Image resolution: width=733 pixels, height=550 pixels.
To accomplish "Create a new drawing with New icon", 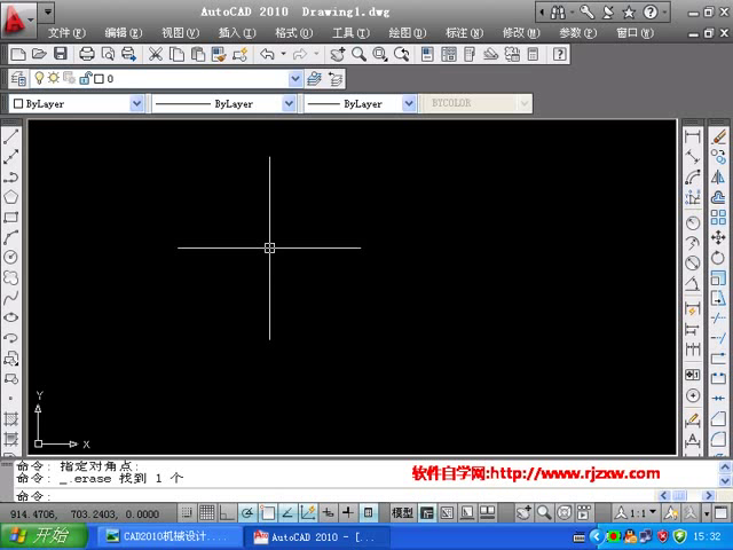I will [18, 54].
